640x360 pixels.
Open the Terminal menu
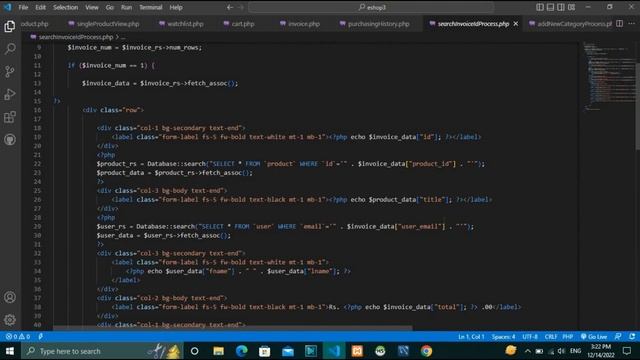coord(151,7)
